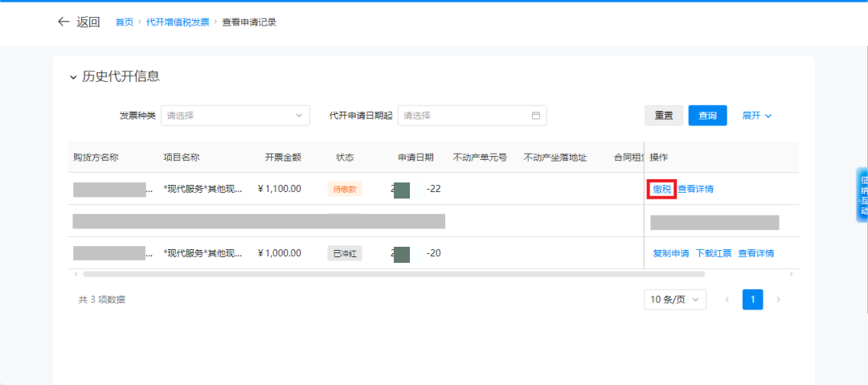Click the 购货方名称 column header
Image resolution: width=868 pixels, height=385 pixels.
96,158
